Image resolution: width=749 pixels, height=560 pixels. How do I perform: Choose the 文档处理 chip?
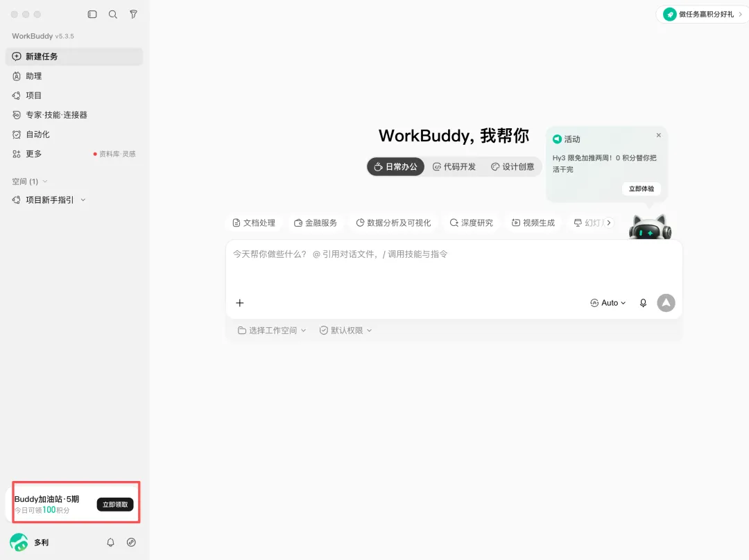(254, 223)
